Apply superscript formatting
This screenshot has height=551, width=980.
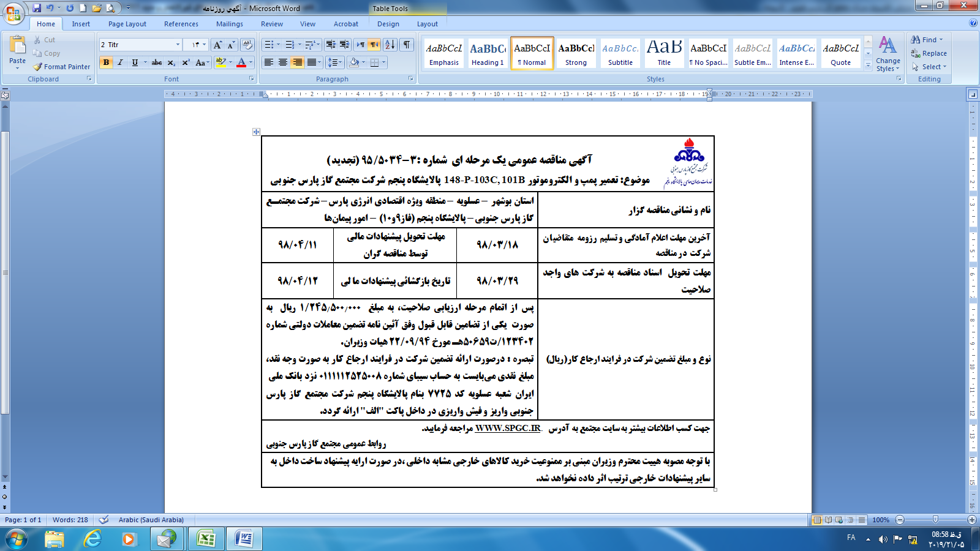coord(186,62)
